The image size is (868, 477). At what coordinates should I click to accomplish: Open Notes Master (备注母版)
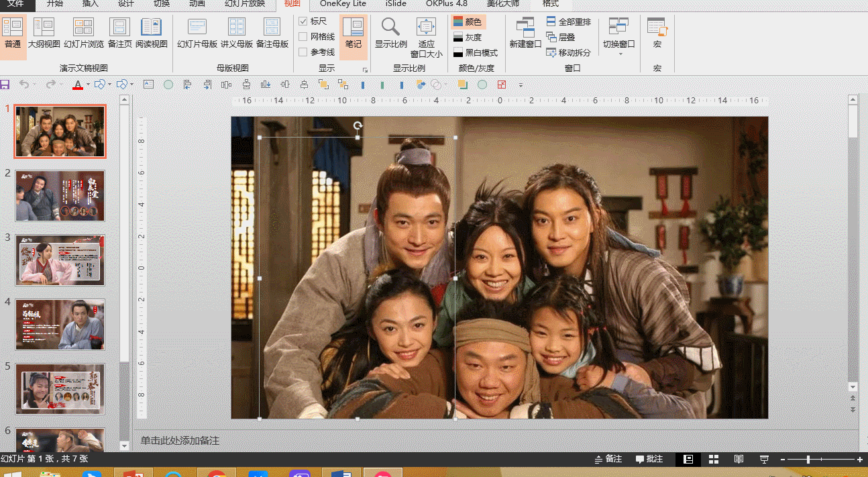click(272, 34)
